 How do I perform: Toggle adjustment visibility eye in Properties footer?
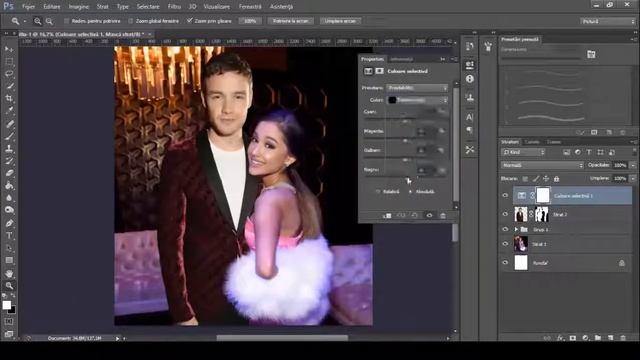(429, 216)
